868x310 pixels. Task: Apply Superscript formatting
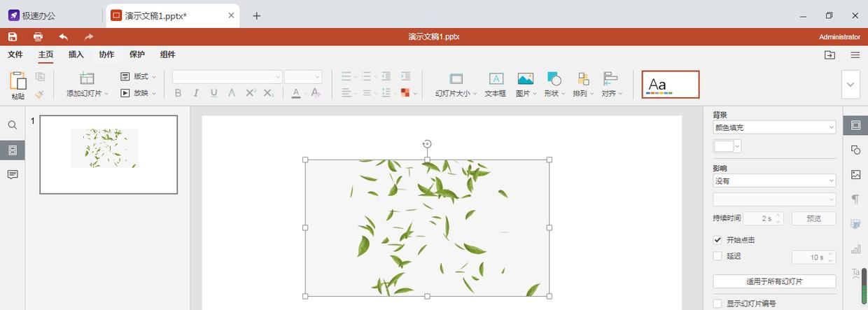[251, 93]
